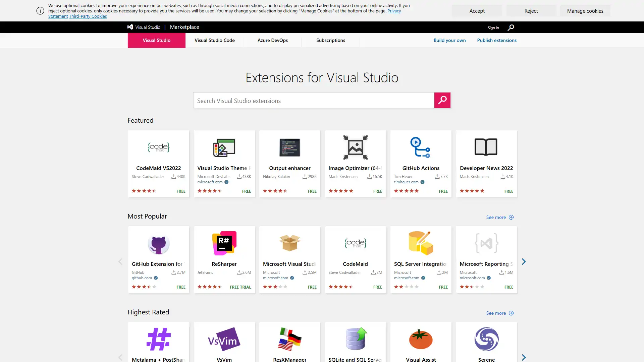This screenshot has width=644, height=362.
Task: Show previous Most Popular extensions arrow
Action: 120,261
